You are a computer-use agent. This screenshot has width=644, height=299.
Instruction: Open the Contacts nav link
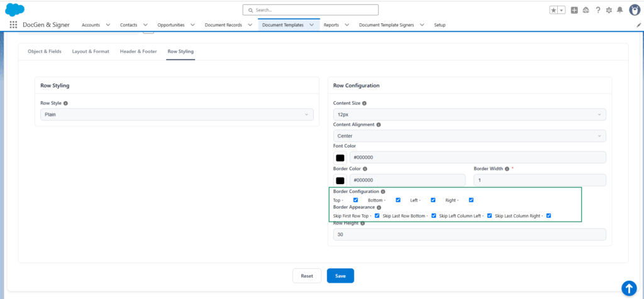point(128,25)
